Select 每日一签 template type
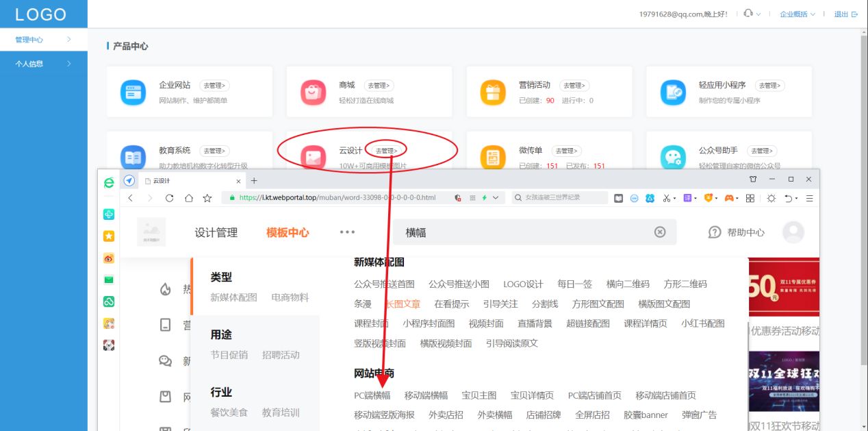The image size is (868, 431). pyautogui.click(x=574, y=284)
